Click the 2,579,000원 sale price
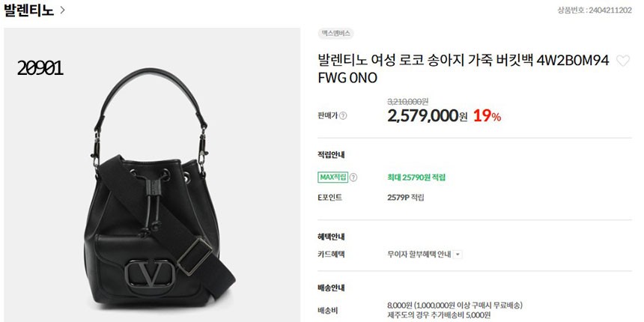The width and height of the screenshot is (644, 322). coord(427,117)
